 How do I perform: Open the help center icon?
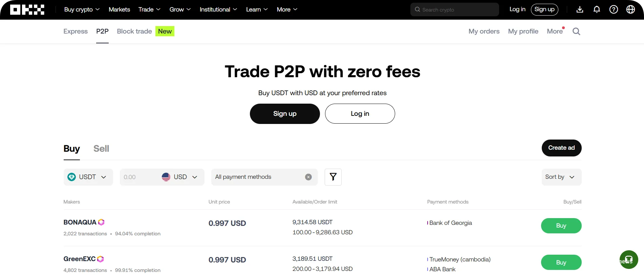(613, 9)
